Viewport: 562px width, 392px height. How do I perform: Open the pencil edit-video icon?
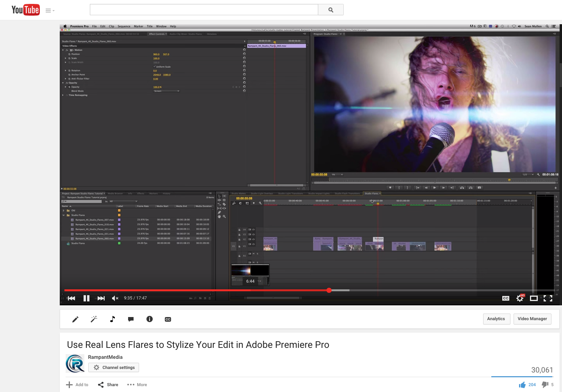[75, 319]
